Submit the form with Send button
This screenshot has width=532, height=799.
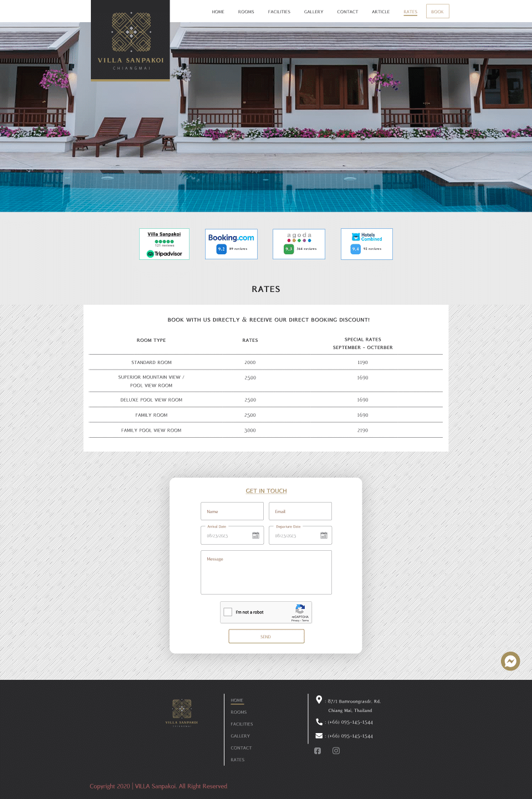[266, 637]
